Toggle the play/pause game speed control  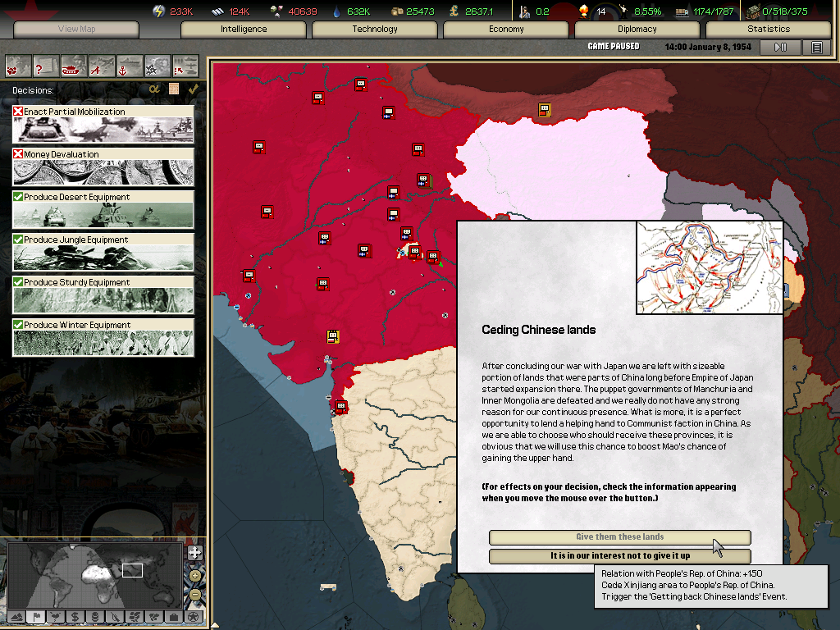tap(780, 48)
